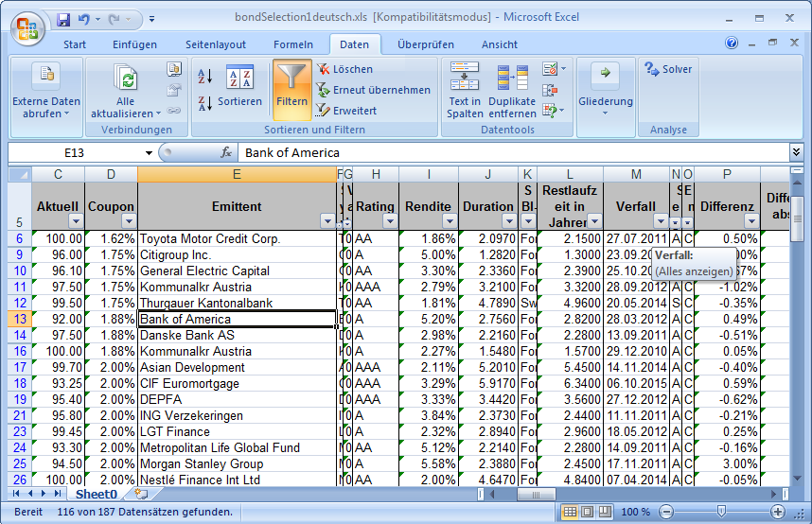The image size is (812, 524).
Task: Click the Konsolidieren icon in Datentools
Action: [550, 91]
